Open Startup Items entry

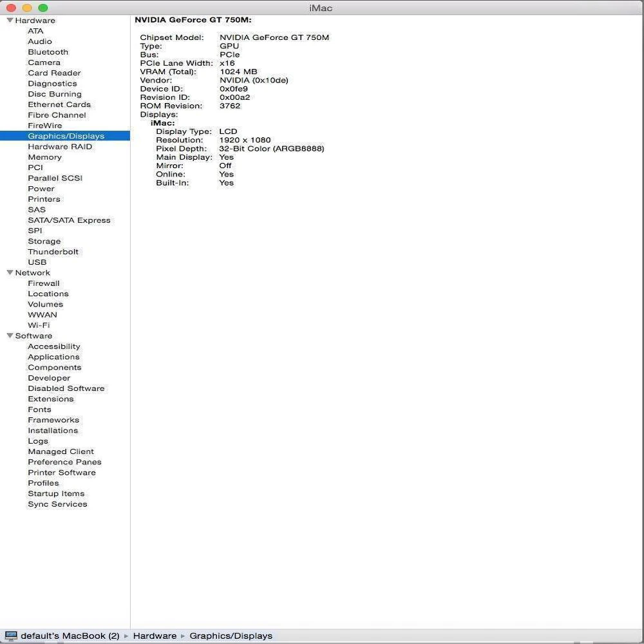pos(56,493)
